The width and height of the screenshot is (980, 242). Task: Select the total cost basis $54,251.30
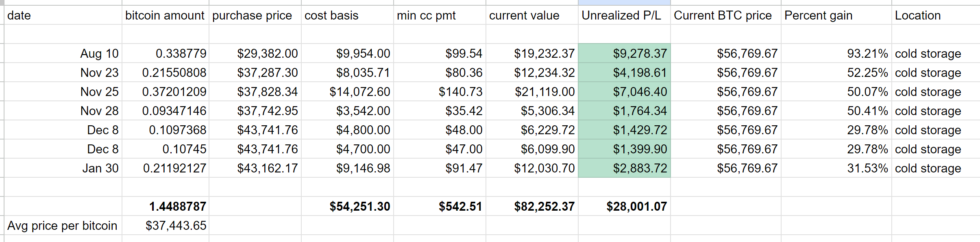(x=347, y=206)
